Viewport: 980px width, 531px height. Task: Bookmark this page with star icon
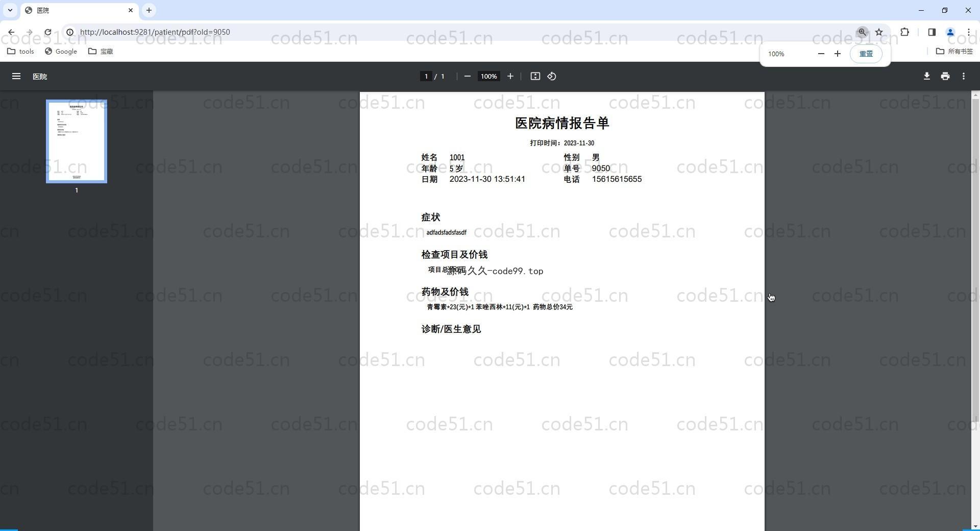pyautogui.click(x=879, y=32)
